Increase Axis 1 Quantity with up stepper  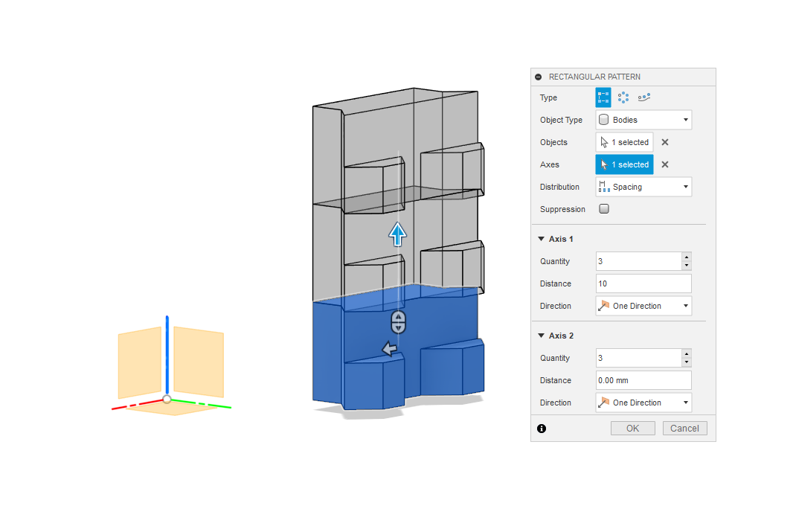[x=686, y=257]
